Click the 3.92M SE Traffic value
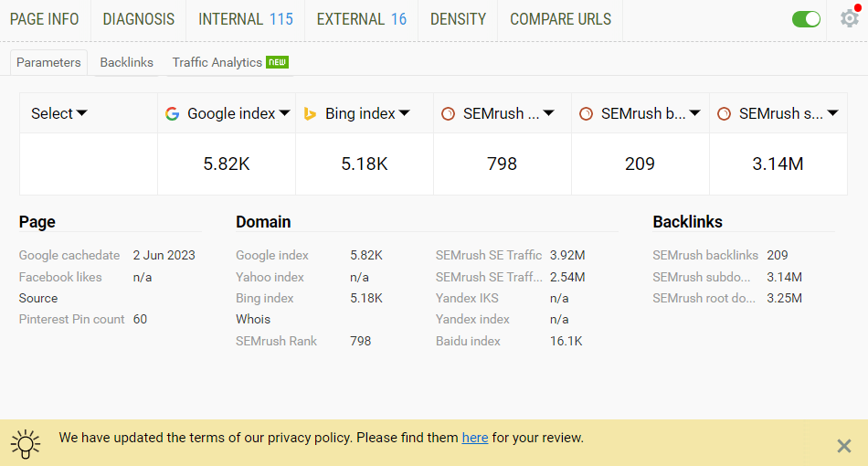The width and height of the screenshot is (868, 466). tap(567, 255)
